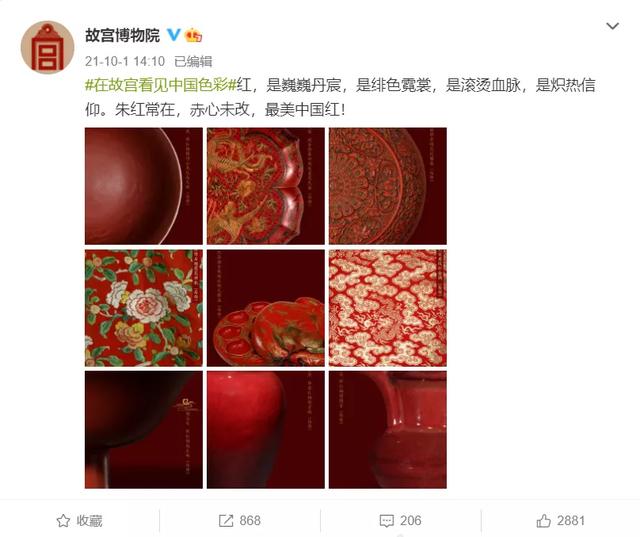Open the stacked lacquer boxes thumbnail
This screenshot has height=537, width=640.
coord(266,308)
